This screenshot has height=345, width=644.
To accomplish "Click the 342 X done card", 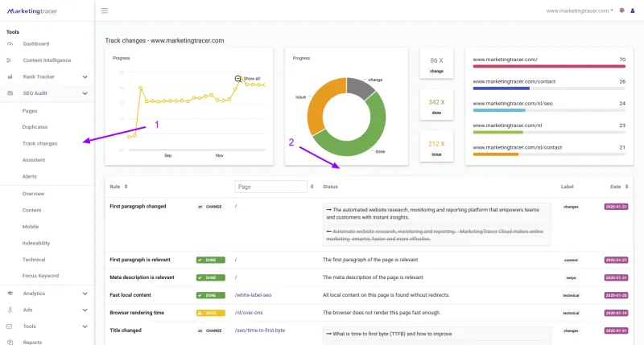I will click(436, 105).
